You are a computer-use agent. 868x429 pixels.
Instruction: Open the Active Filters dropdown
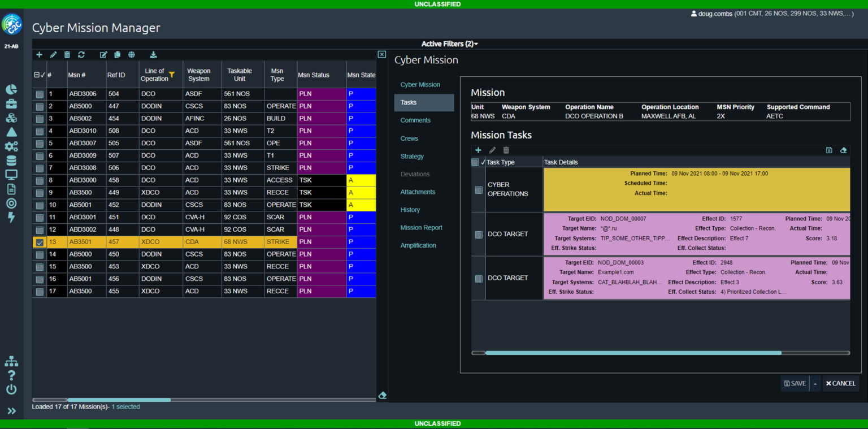coord(449,44)
